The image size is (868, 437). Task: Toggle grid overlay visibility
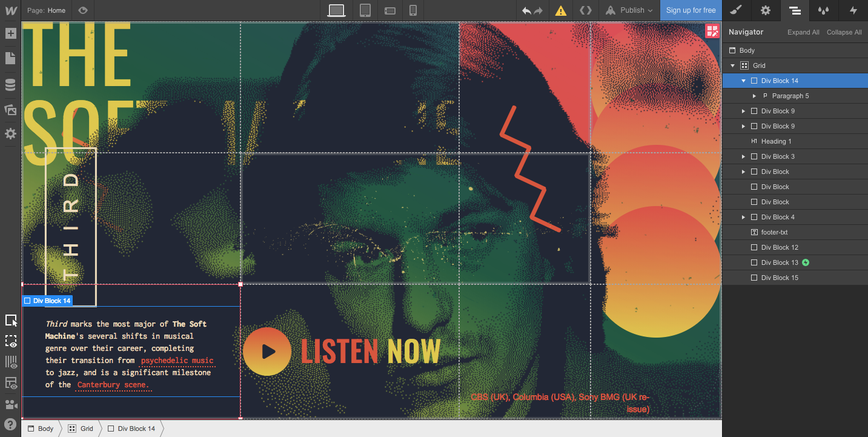click(10, 362)
